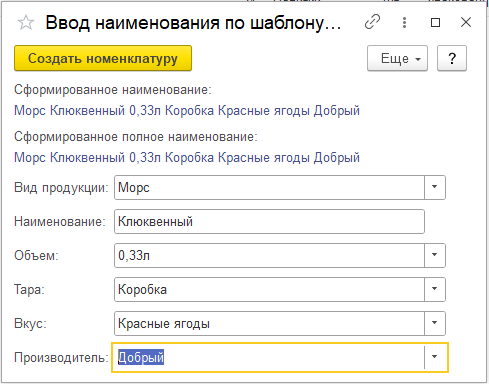Expand the Объем dropdown list

(x=435, y=255)
